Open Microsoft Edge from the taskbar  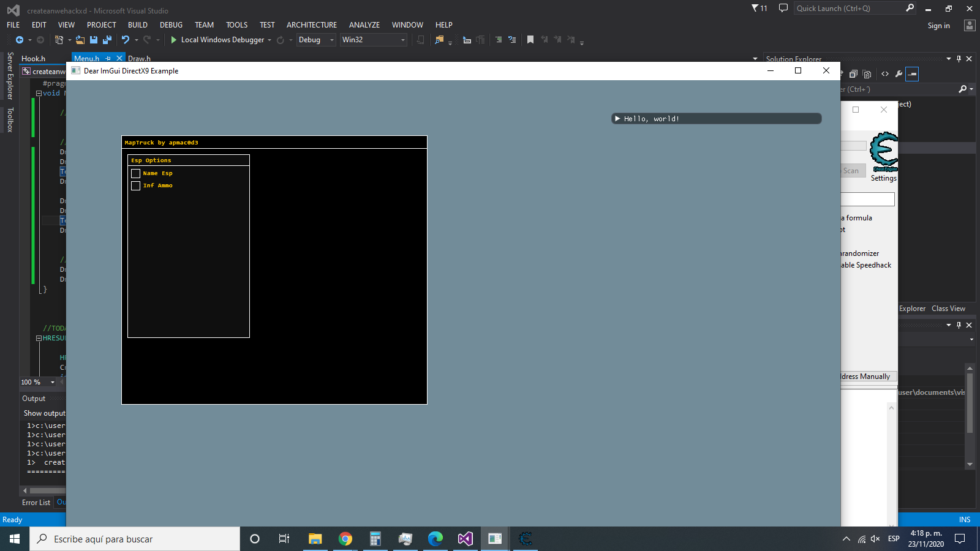(x=435, y=539)
